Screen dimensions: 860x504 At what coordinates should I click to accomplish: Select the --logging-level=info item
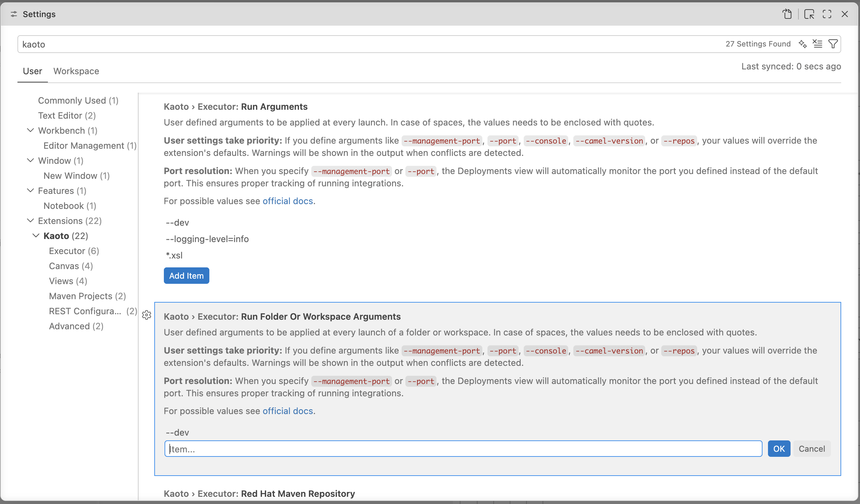click(x=207, y=239)
